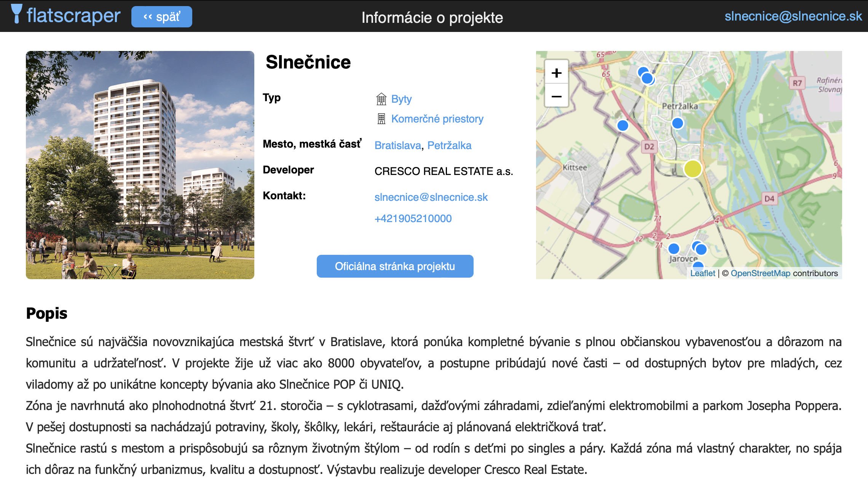Screen dimensions: 868x499
Task: Open the Petržalka district link
Action: tap(449, 145)
